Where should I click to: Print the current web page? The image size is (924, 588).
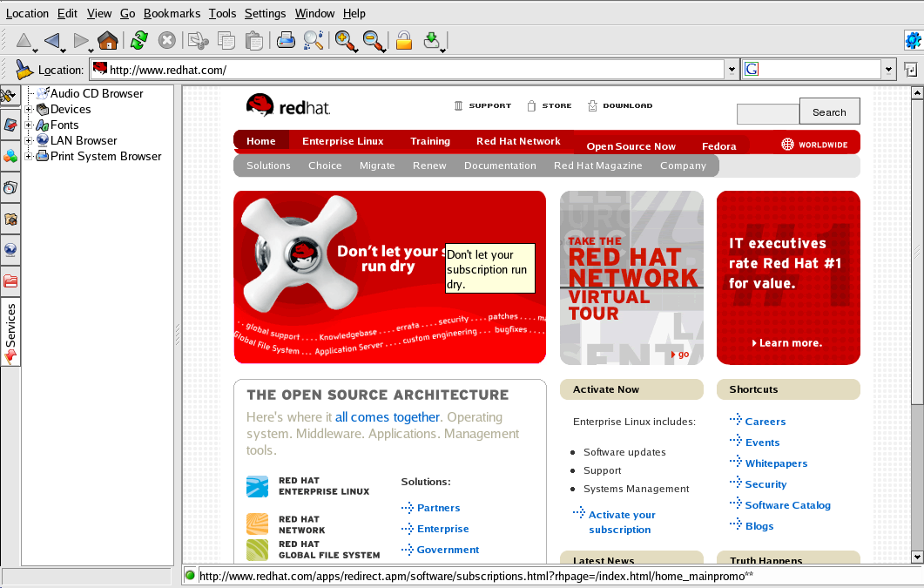286,40
